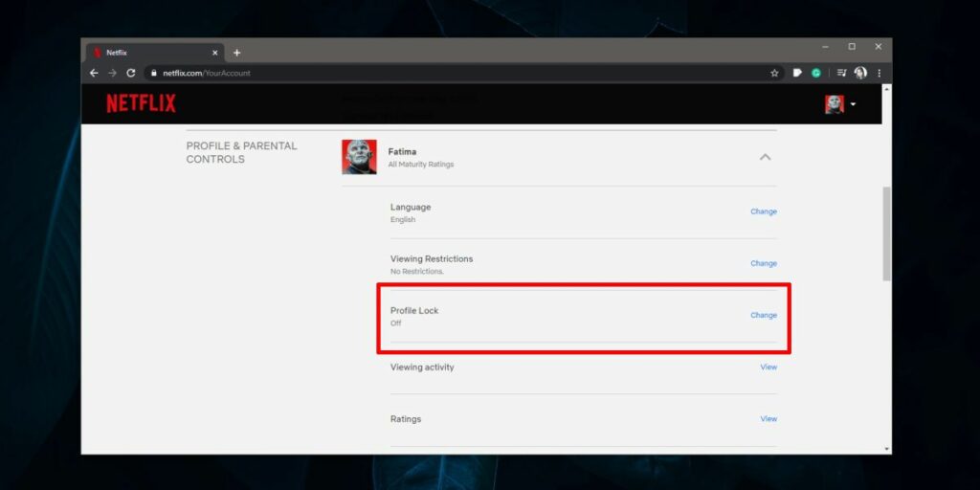Click the 'Profile Lock' label
980x490 pixels.
414,311
